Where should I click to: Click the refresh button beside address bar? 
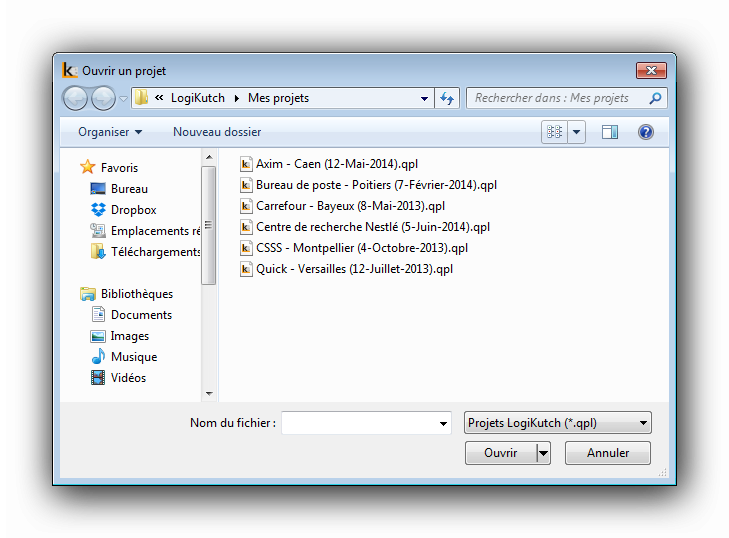point(447,98)
